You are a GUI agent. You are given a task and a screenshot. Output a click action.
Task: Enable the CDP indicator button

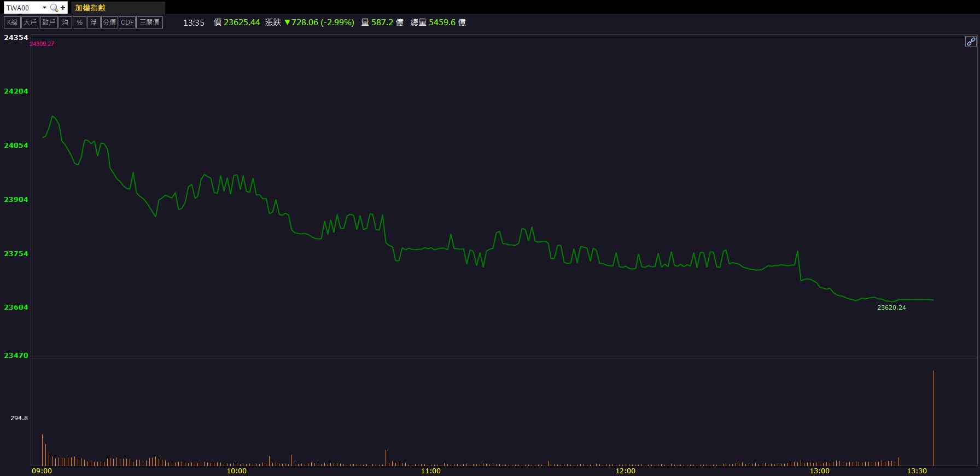pyautogui.click(x=127, y=22)
